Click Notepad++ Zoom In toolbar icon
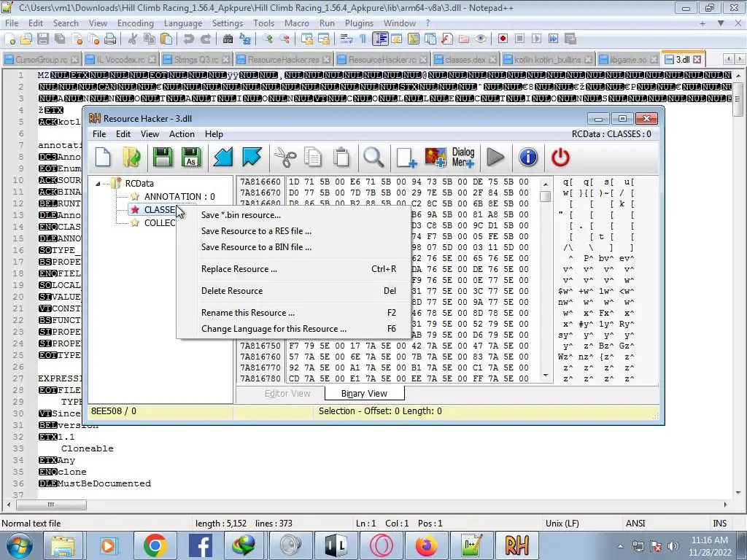Screen dimensions: 747x560 [267, 39]
